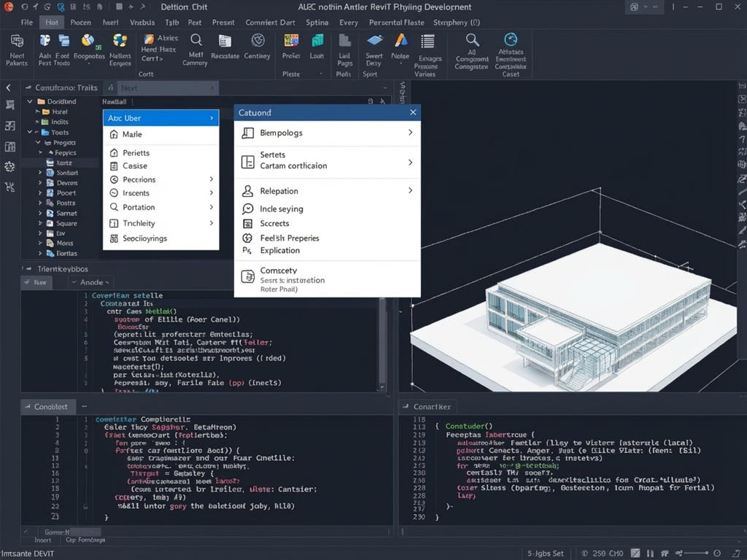Open the settings gear in the left sidebar
Screen dimensions: 747x560
tap(9, 166)
